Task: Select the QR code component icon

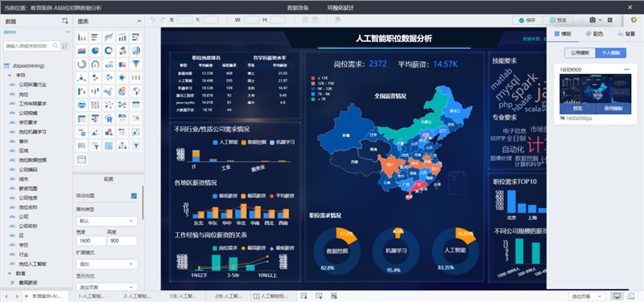Action: pyautogui.click(x=109, y=146)
